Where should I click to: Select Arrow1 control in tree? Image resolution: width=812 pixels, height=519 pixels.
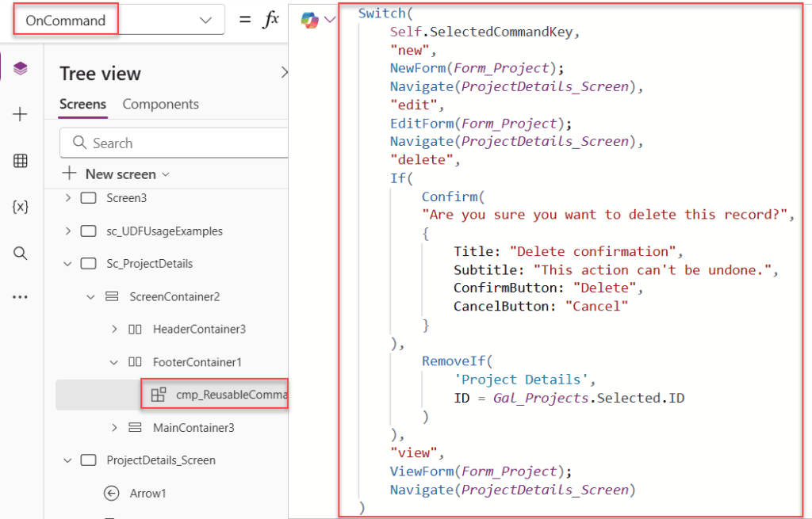pos(148,493)
